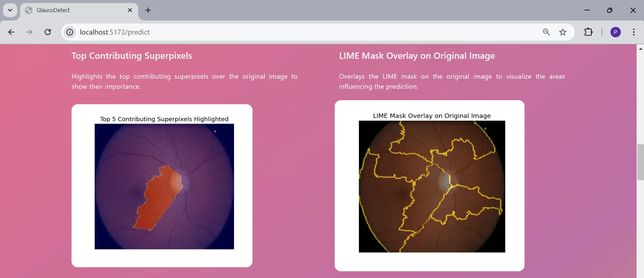Go forward to next page
The height and width of the screenshot is (278, 644).
point(30,32)
